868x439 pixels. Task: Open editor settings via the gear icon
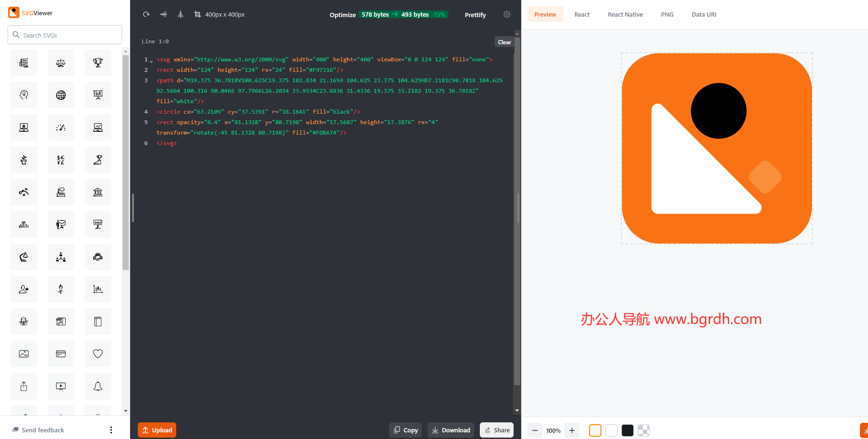(x=507, y=14)
